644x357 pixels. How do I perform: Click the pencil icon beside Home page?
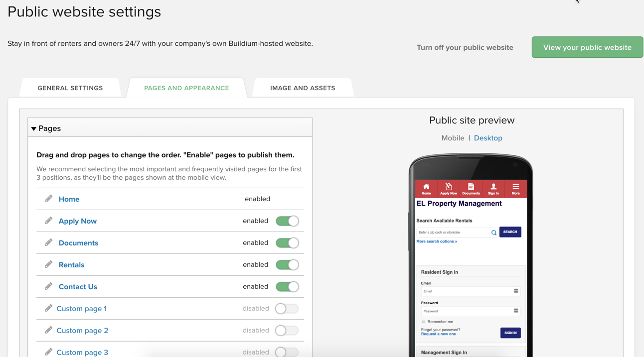[48, 198]
